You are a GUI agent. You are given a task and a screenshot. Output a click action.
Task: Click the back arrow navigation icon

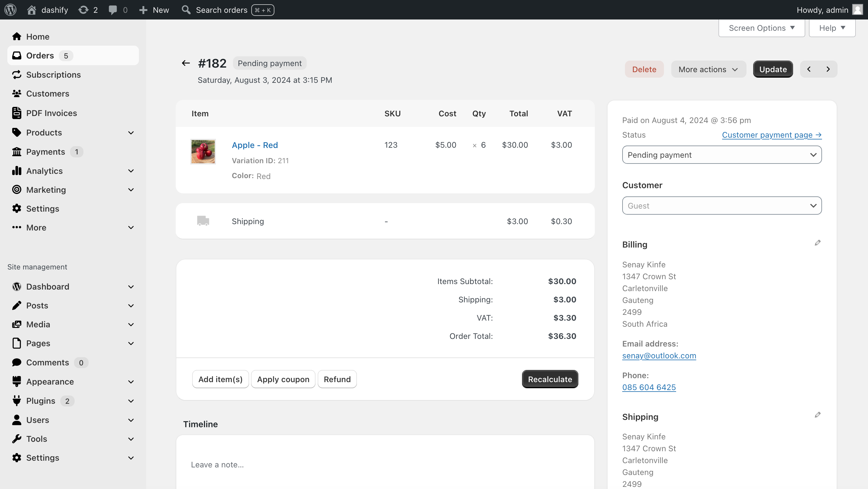186,63
